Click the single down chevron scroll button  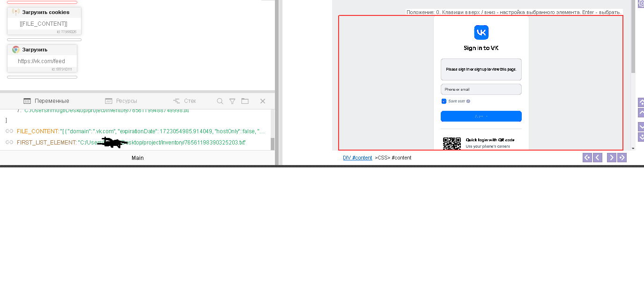(641, 126)
